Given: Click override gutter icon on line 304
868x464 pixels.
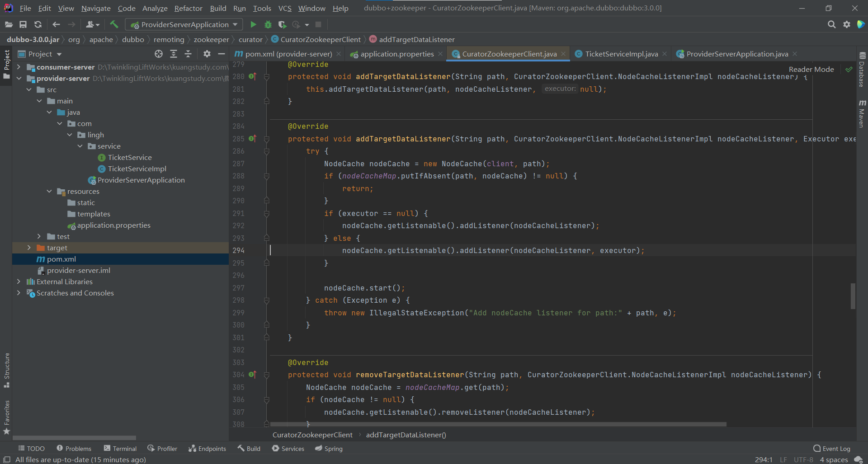Looking at the screenshot, I should [252, 375].
